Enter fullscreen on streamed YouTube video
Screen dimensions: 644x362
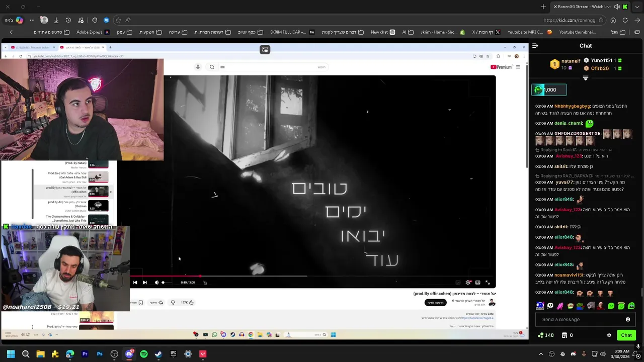(487, 283)
